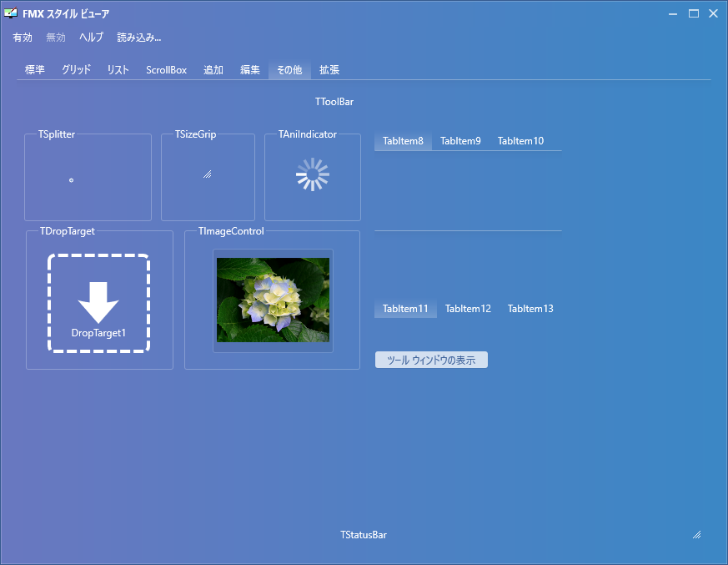Screen dimensions: 728x565
Task: Select TabItem10 in the upper tab control
Action: [520, 141]
